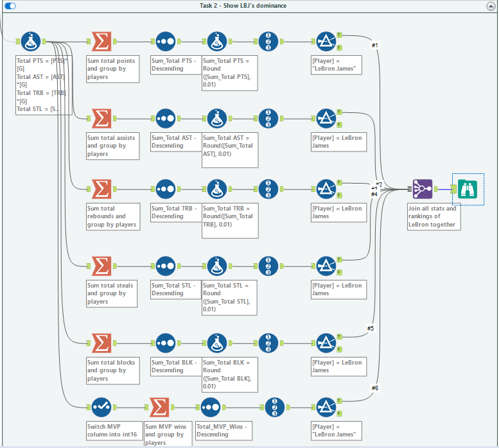The width and height of the screenshot is (499, 448).
Task: Click True output anchor of points Filter
Action: pos(339,35)
